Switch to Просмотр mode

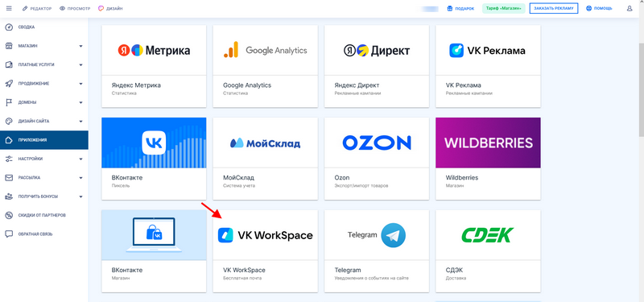(x=75, y=8)
